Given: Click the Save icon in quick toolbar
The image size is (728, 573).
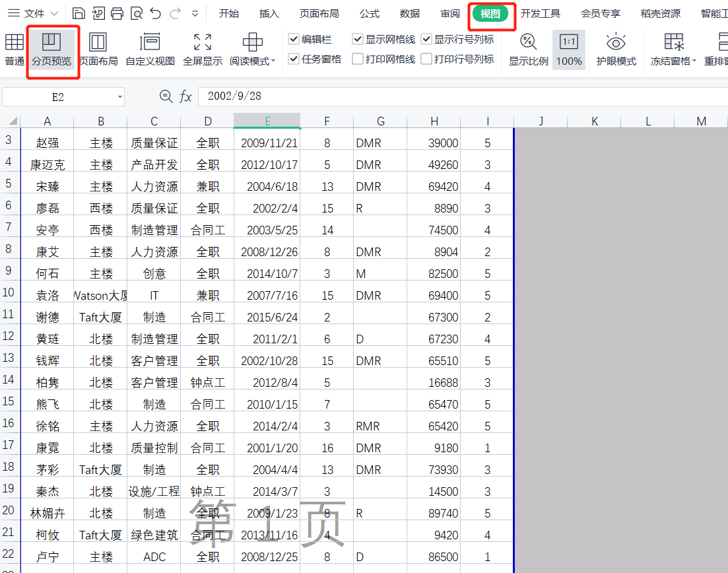Looking at the screenshot, I should click(x=79, y=13).
